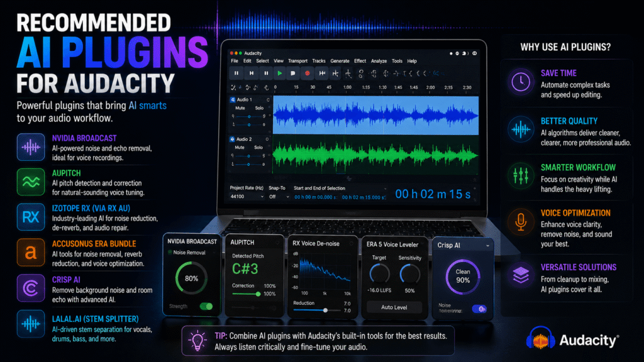The width and height of the screenshot is (644, 362).
Task: Open the Snap-To Off dropdown
Action: point(279,197)
